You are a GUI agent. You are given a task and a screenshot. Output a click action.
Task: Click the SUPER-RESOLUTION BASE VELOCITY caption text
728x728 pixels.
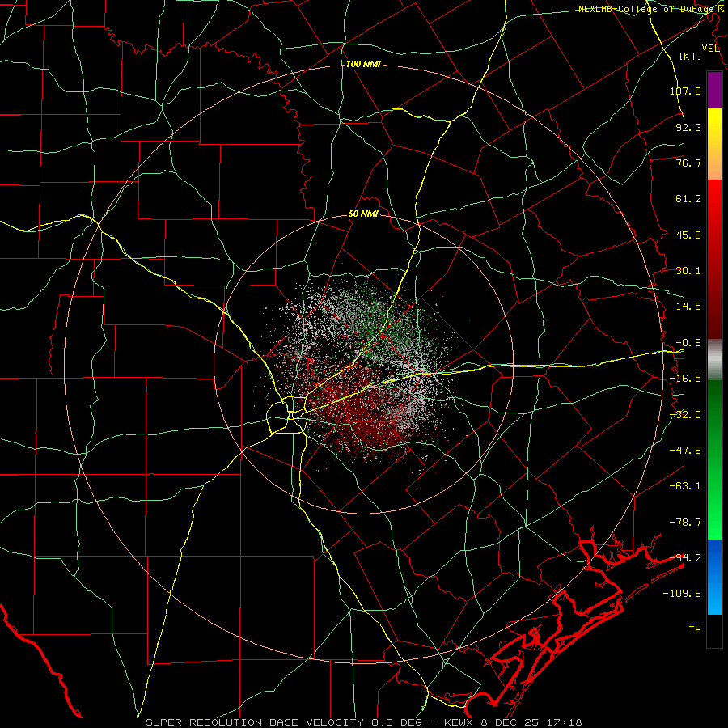click(255, 722)
